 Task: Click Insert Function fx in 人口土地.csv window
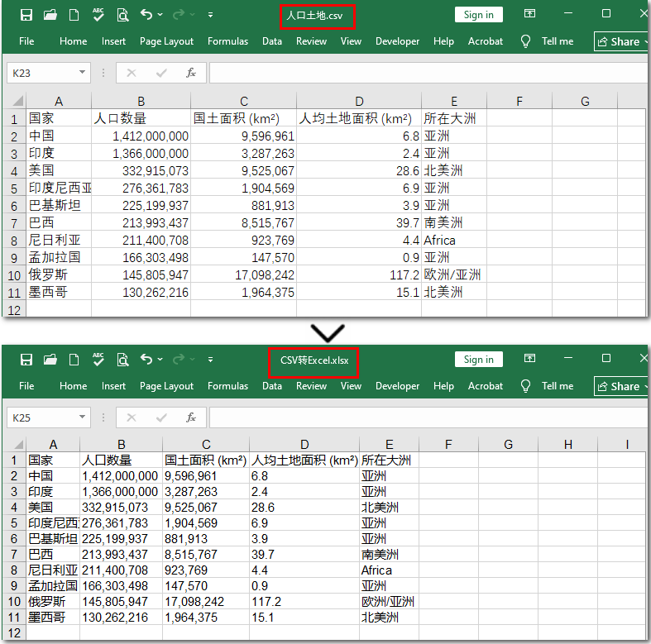point(191,73)
